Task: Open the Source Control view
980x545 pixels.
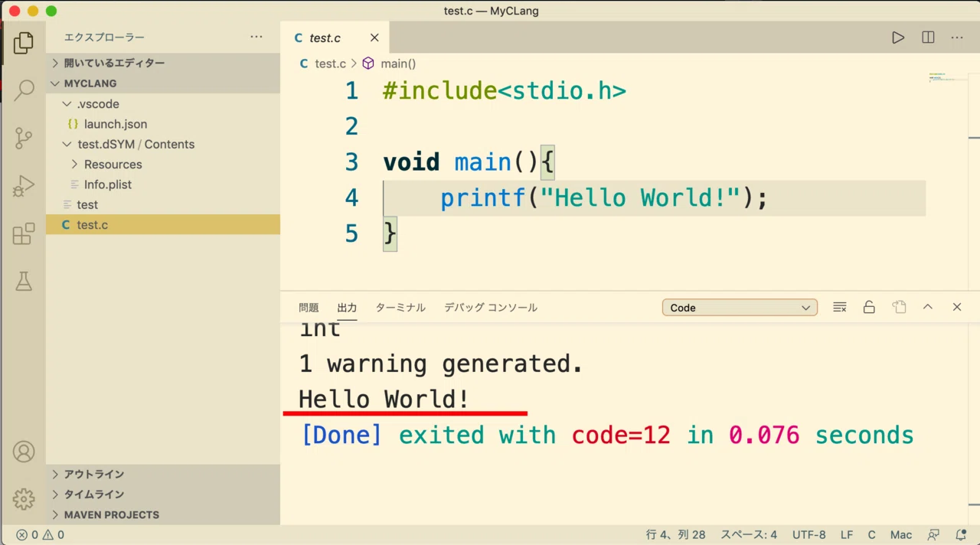Action: (24, 138)
